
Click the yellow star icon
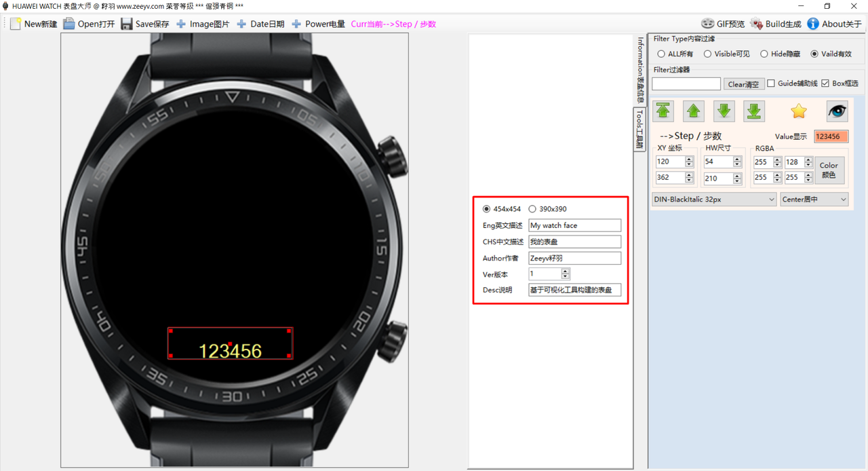(799, 111)
